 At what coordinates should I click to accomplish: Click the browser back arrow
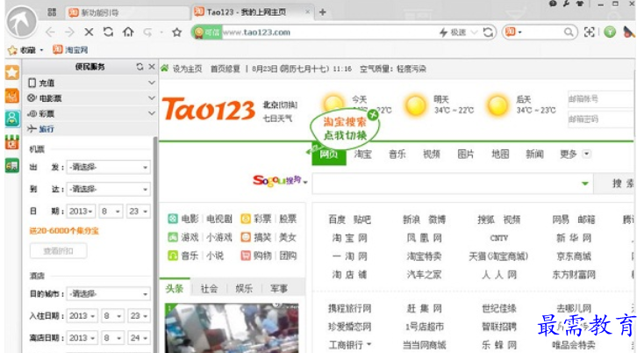50,32
